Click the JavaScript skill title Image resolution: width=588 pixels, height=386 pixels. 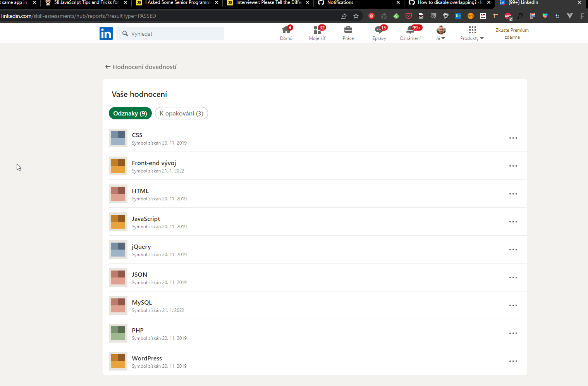click(146, 219)
